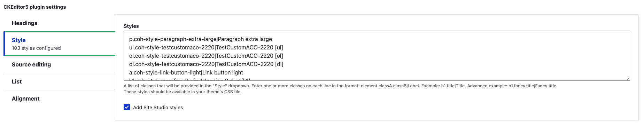Click the partially visible h1 heading style line
The width and height of the screenshot is (644, 127).
189,79
